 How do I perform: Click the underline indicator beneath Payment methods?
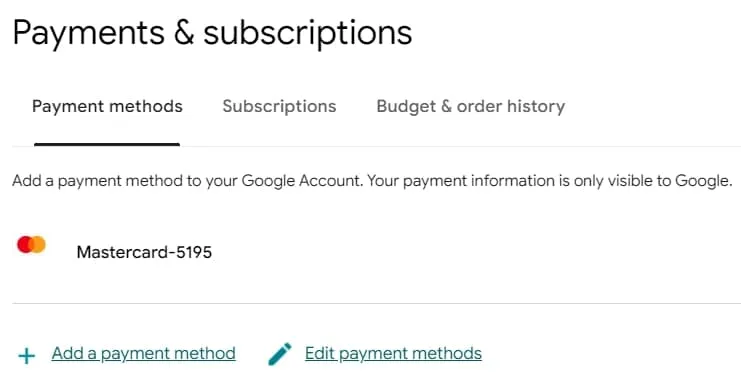point(107,145)
